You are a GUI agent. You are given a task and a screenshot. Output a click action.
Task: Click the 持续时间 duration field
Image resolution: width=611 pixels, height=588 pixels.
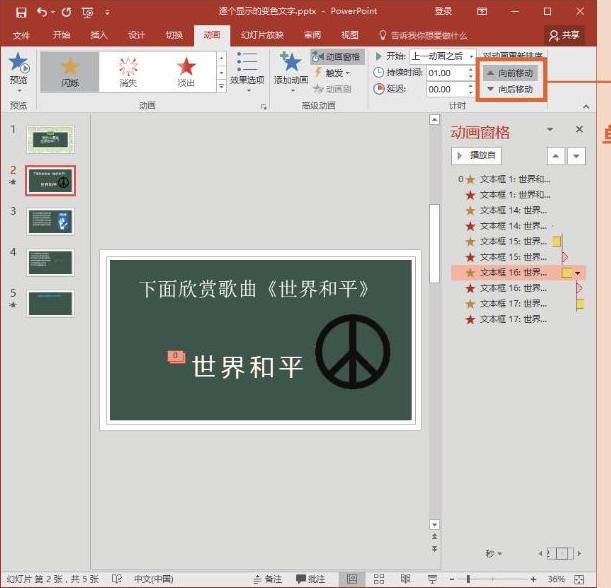450,73
